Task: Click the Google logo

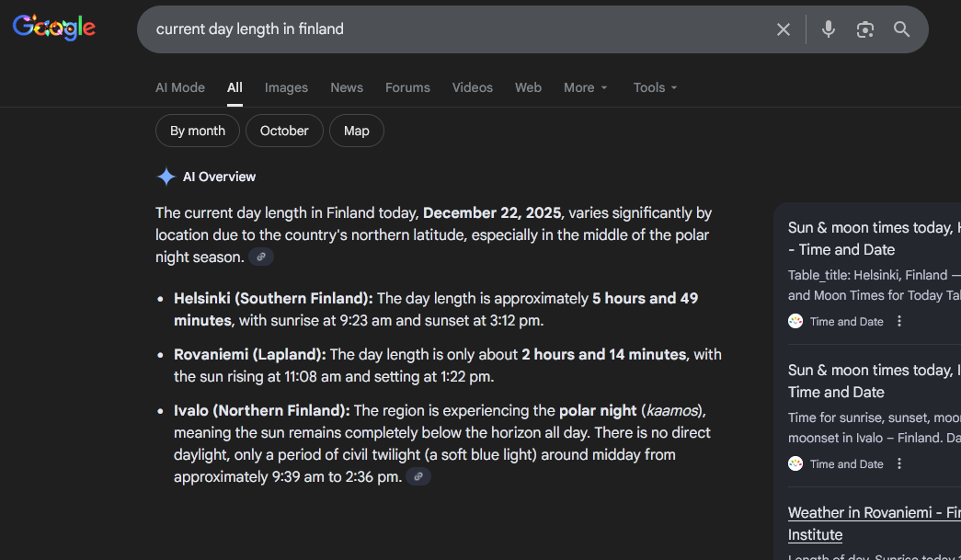Action: [x=54, y=28]
